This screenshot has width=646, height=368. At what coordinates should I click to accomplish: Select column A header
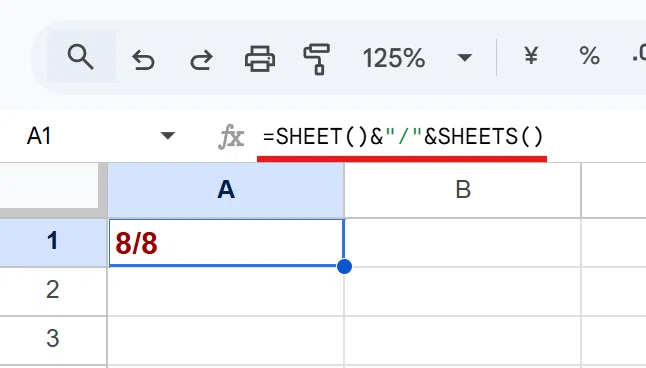[x=226, y=190]
